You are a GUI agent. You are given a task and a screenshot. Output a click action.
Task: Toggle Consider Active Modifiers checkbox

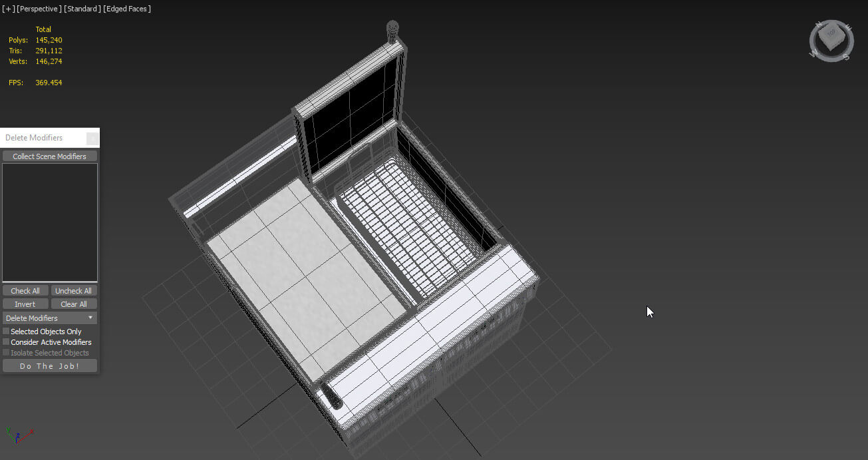[x=7, y=342]
